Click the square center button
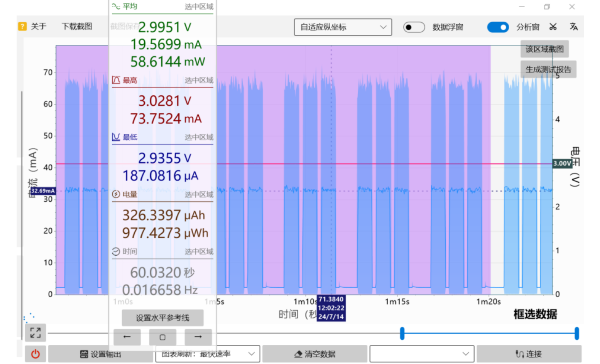Image resolution: width=600 pixels, height=364 pixels. coord(162,337)
